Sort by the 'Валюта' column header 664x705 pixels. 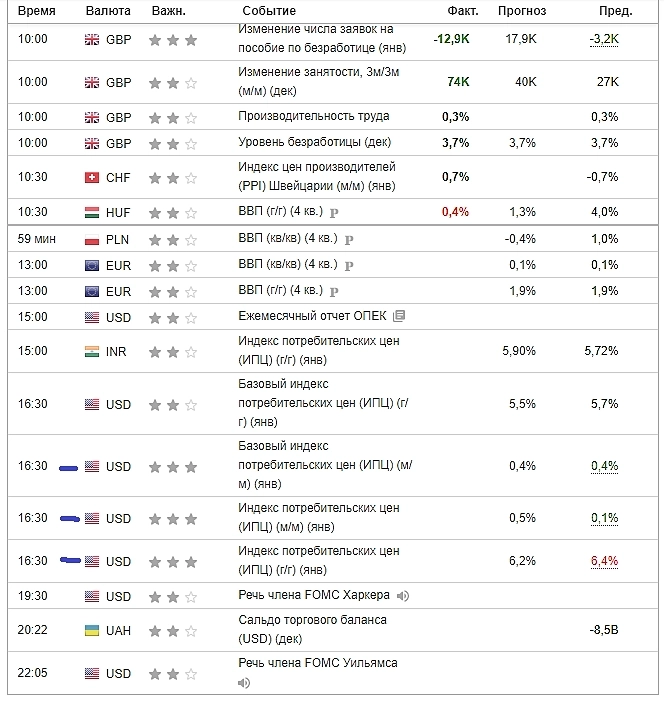[108, 11]
